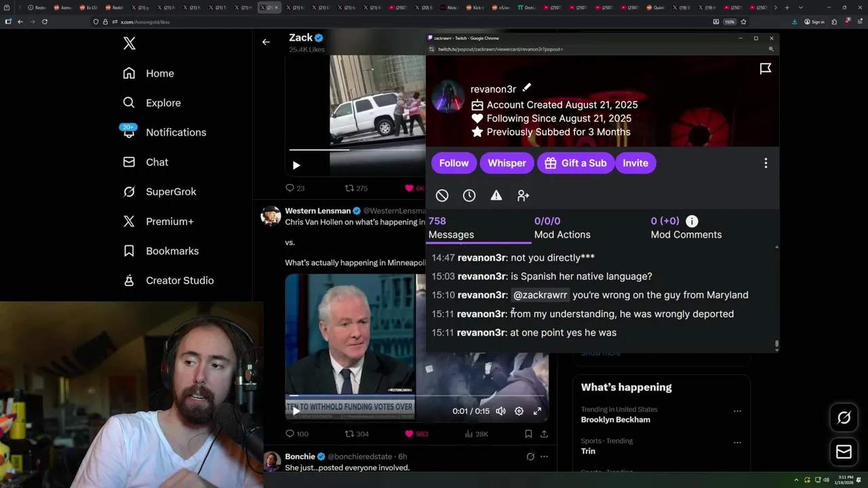The width and height of the screenshot is (868, 488).
Task: Open the X logo home icon
Action: pyautogui.click(x=130, y=44)
